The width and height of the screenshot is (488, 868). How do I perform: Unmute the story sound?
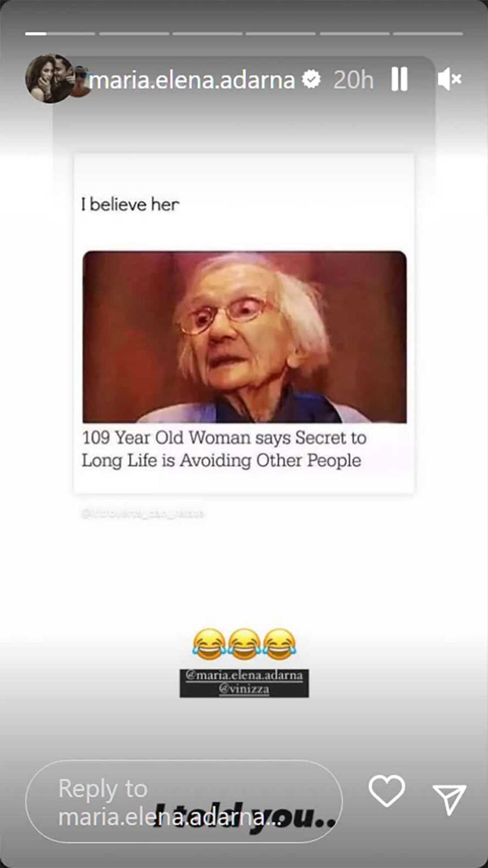[449, 79]
